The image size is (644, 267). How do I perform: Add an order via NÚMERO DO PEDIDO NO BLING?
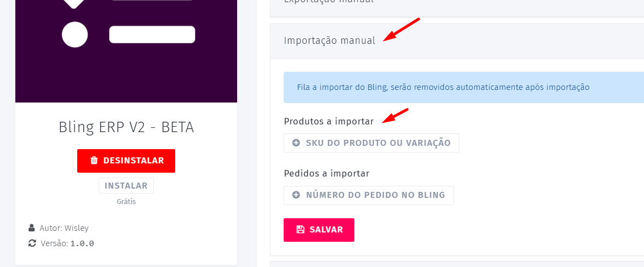coord(369,195)
